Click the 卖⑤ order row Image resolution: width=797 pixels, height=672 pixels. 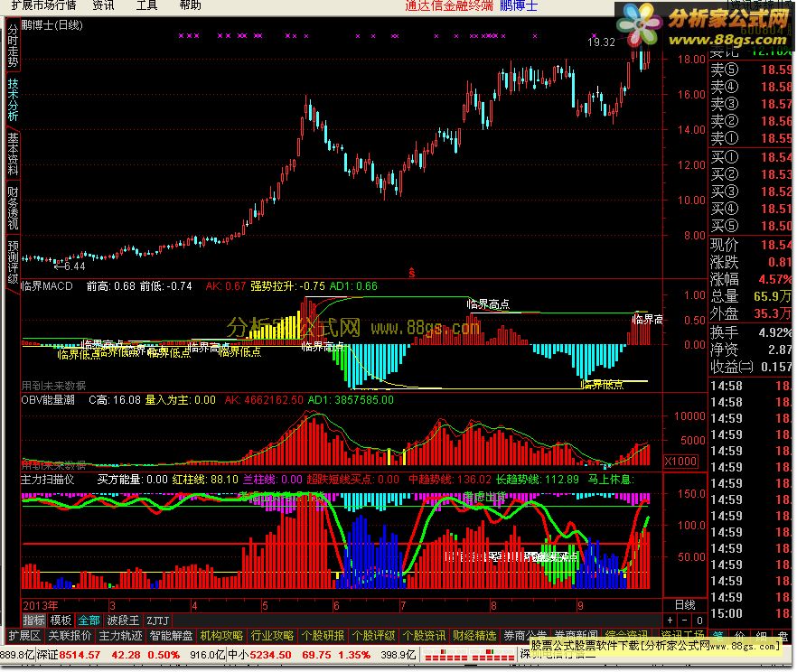tap(751, 70)
